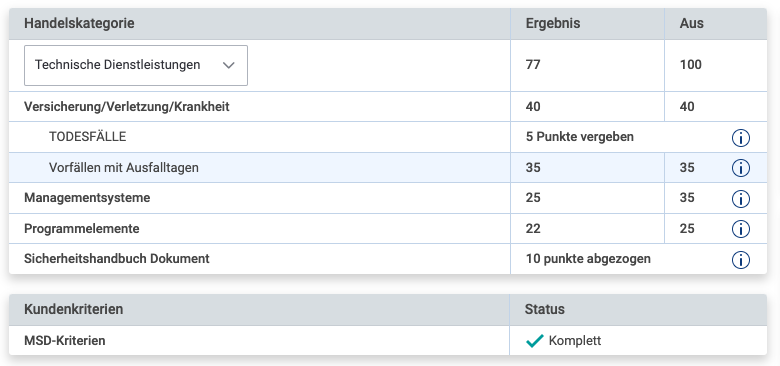Click the Programmelemente row label

coord(82,229)
